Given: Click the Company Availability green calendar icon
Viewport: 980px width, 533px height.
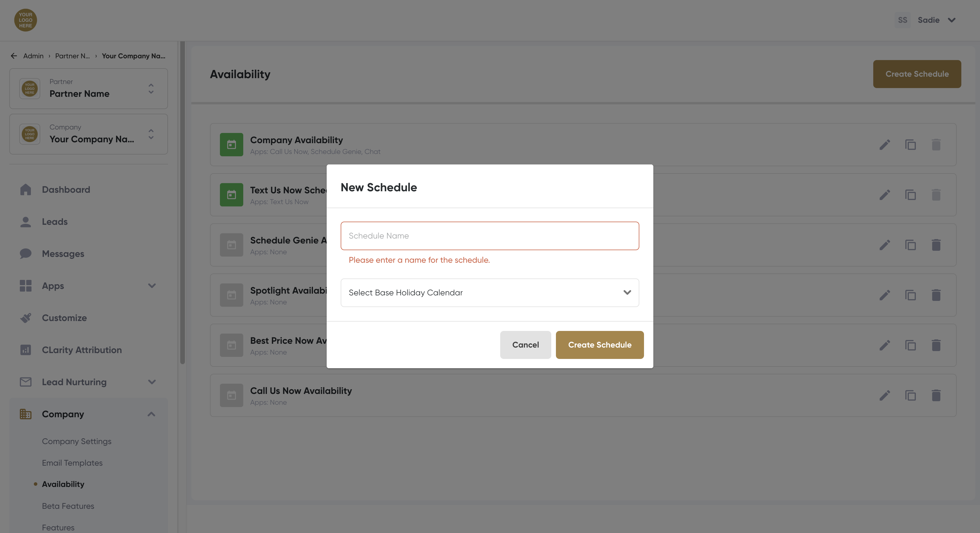Looking at the screenshot, I should [x=231, y=145].
